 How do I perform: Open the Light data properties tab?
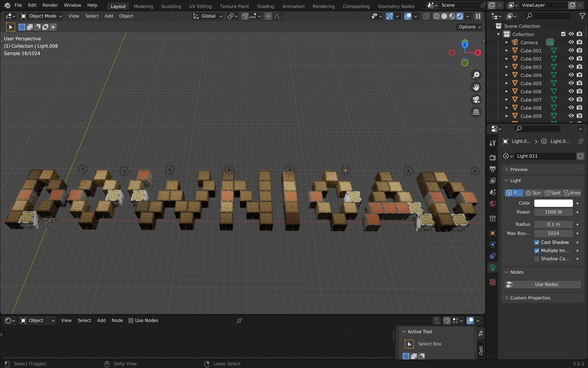[492, 268]
